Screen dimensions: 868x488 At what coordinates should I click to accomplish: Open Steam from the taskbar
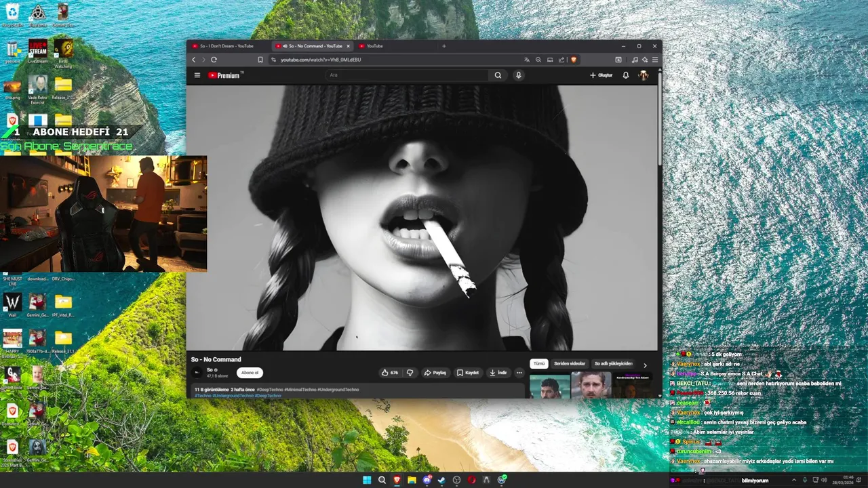point(441,480)
